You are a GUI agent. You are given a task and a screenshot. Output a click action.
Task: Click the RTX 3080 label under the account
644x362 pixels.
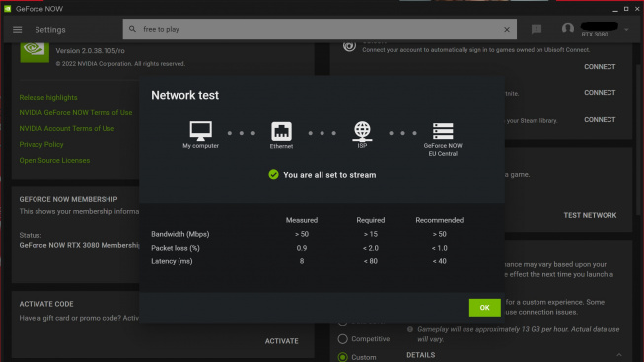595,35
